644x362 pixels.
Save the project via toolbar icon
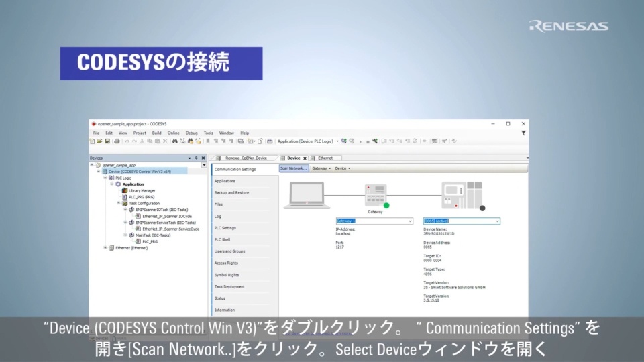[107, 141]
